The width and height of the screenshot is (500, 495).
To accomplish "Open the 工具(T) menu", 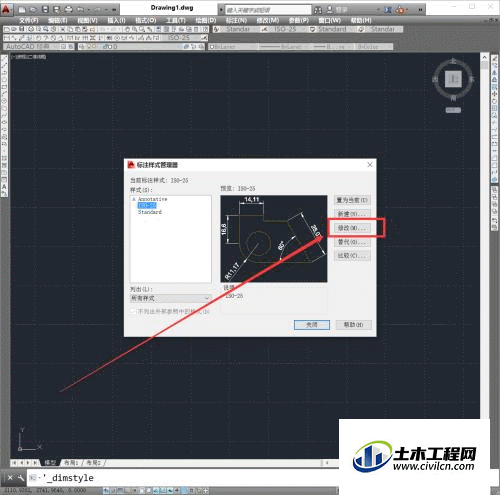I will (x=176, y=20).
